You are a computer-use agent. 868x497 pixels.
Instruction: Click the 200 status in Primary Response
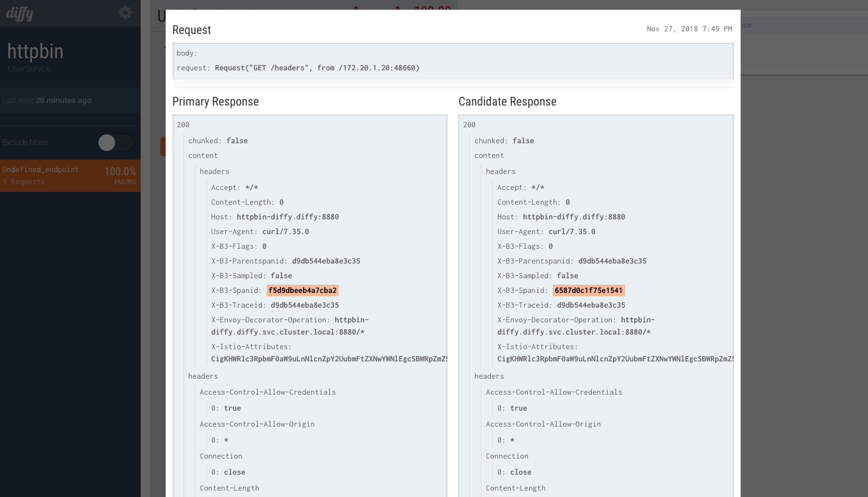point(183,125)
